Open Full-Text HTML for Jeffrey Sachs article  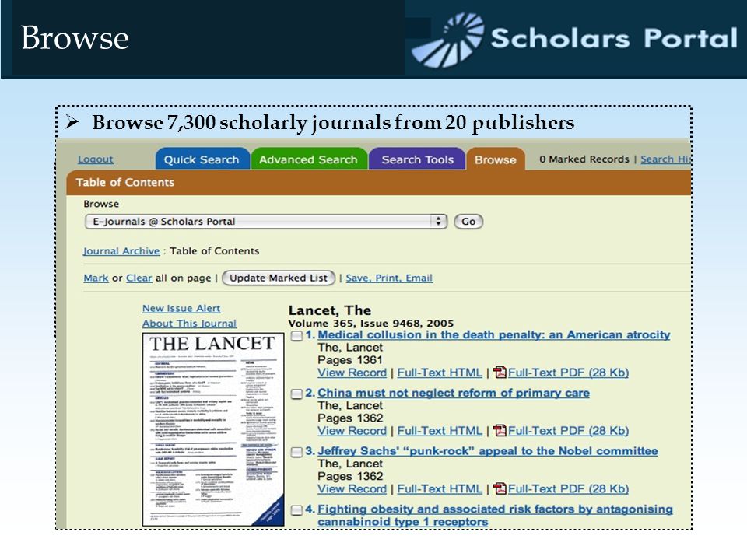pos(440,488)
